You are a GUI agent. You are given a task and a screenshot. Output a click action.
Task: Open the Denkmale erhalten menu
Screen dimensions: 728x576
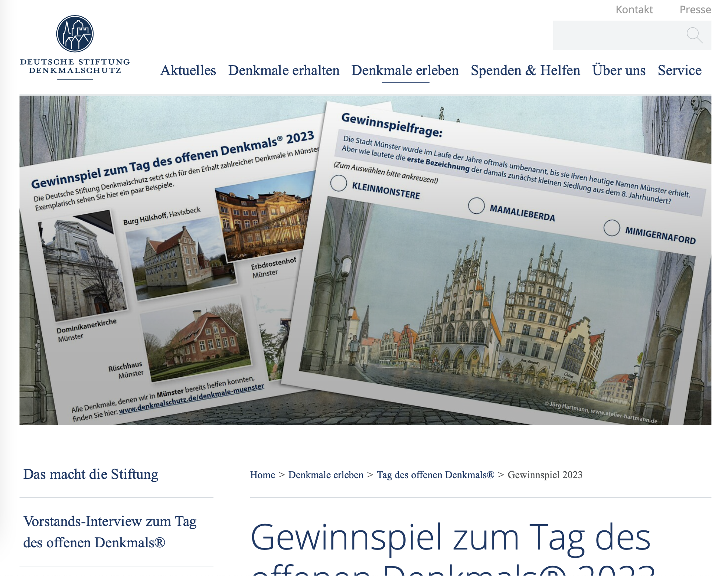(283, 70)
